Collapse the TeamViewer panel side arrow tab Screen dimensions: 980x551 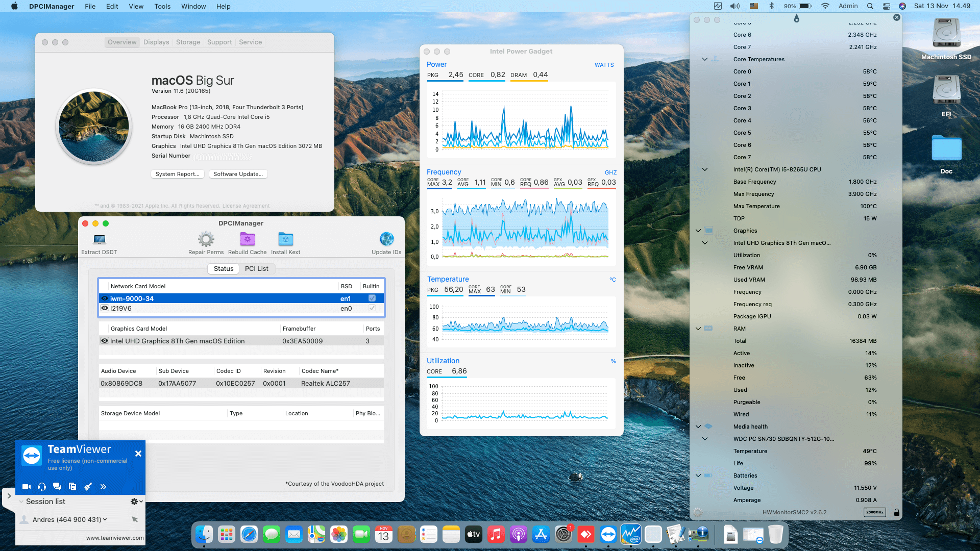click(9, 495)
